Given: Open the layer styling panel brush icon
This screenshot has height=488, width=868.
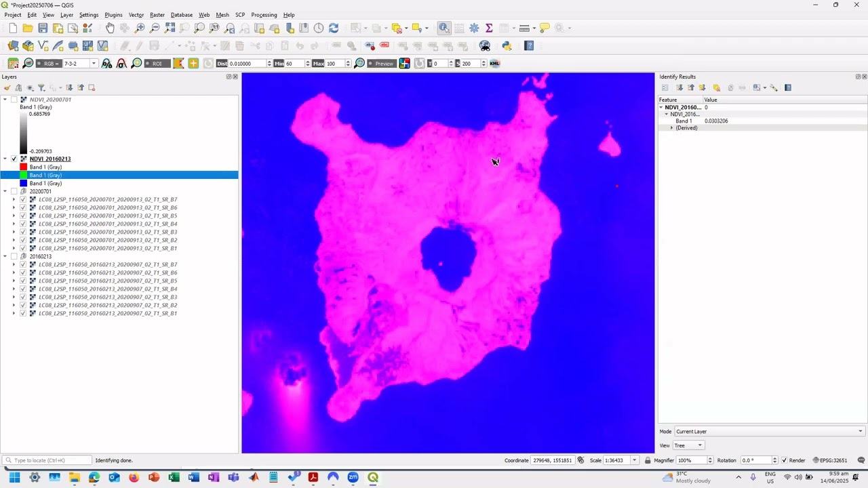Looking at the screenshot, I should point(7,87).
